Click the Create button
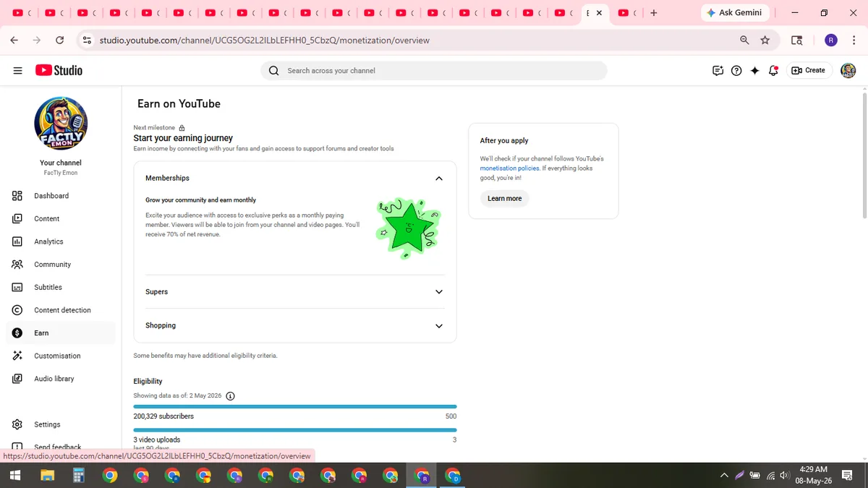 pyautogui.click(x=809, y=70)
